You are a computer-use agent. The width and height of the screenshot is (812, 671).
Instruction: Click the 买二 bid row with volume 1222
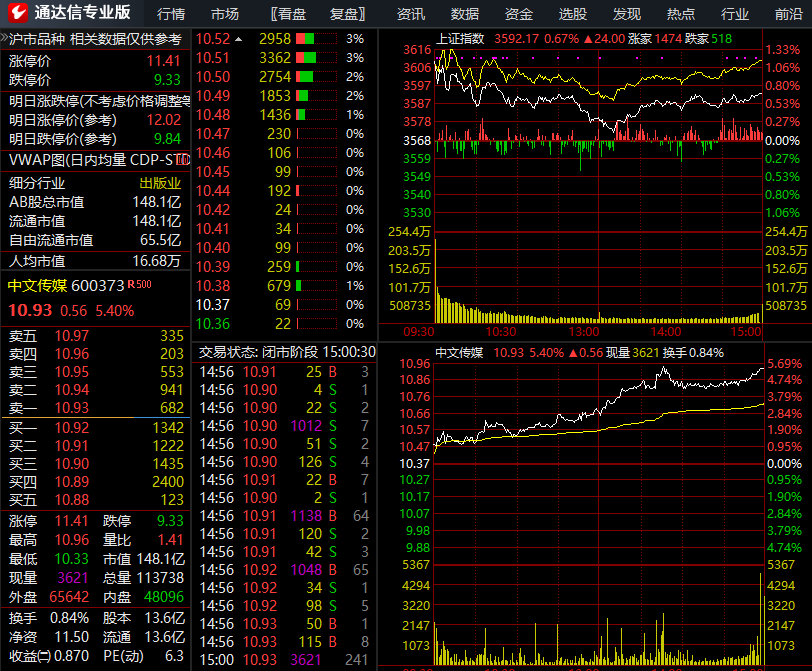(96, 446)
